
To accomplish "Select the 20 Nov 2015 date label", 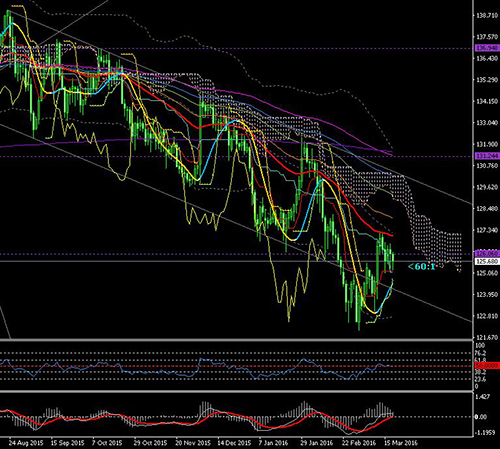I will point(193,443).
